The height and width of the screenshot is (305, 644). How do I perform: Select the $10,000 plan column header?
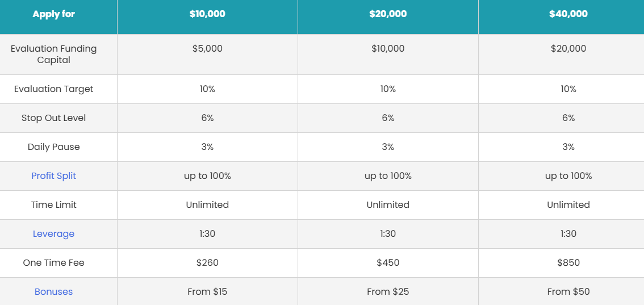[x=207, y=14]
